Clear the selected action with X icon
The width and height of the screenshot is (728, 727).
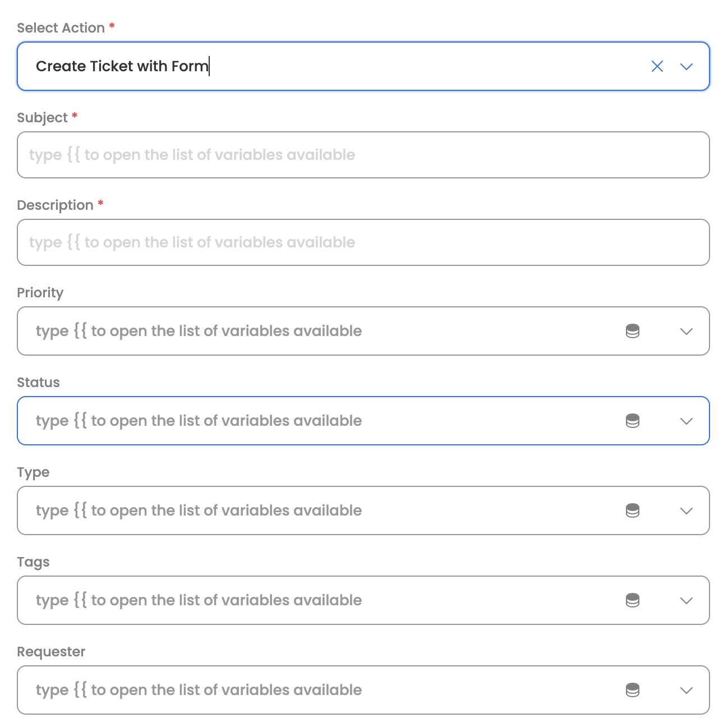[x=657, y=66]
